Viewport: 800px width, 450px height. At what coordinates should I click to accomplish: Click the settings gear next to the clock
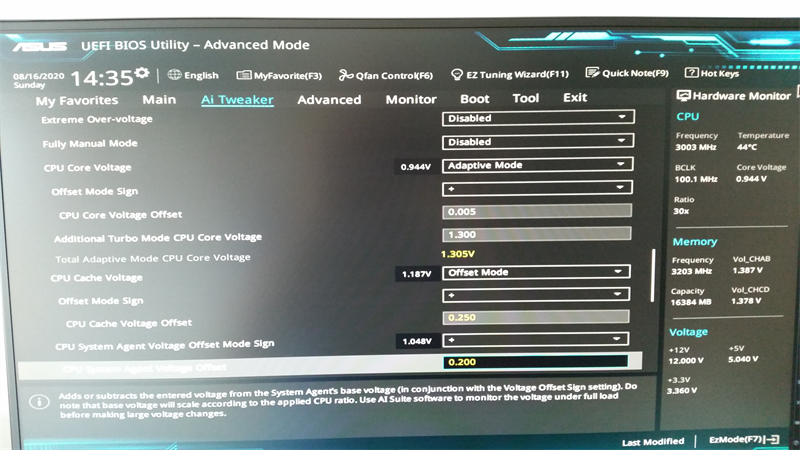[142, 73]
